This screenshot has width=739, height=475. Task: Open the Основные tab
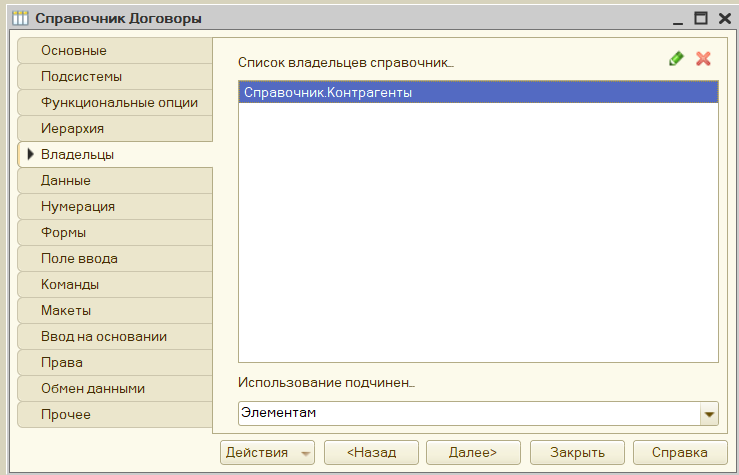pos(115,50)
